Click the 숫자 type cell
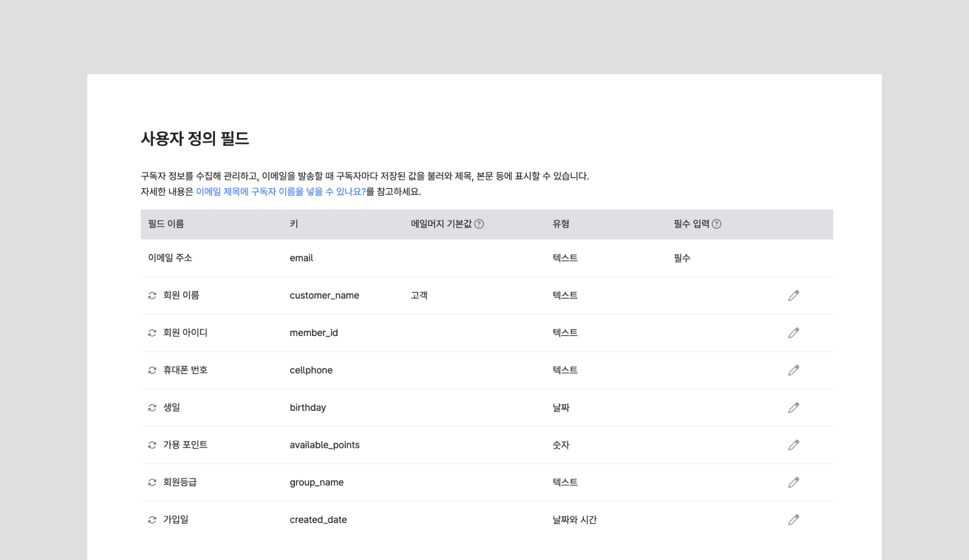969x560 pixels. (x=561, y=445)
